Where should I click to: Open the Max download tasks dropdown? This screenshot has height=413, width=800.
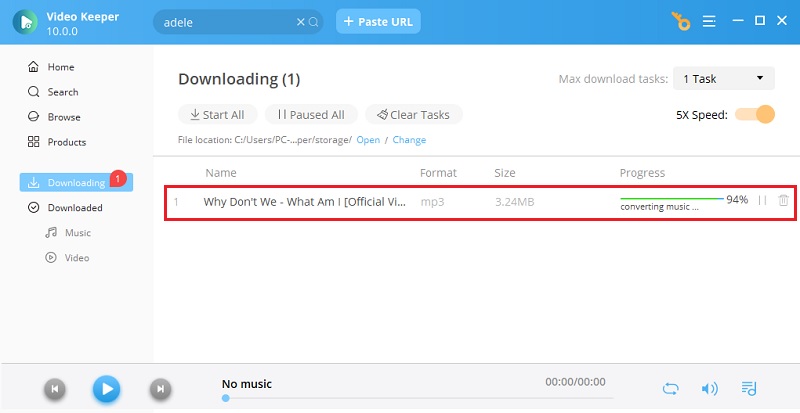pos(723,79)
